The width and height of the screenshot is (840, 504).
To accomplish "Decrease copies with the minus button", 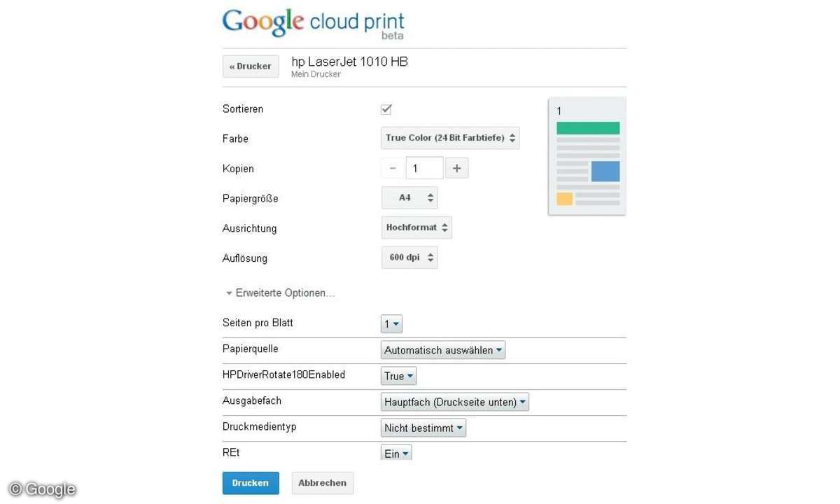I will [x=393, y=168].
